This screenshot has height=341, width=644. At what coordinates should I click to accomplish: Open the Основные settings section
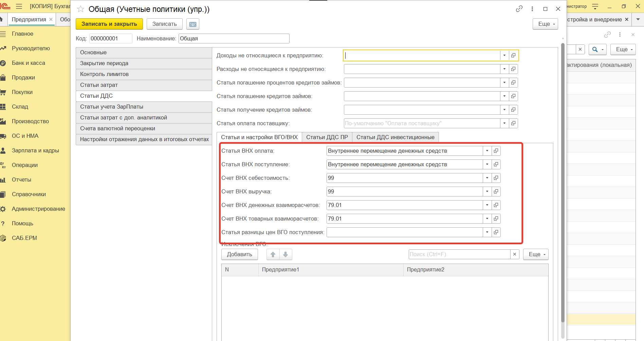(144, 53)
